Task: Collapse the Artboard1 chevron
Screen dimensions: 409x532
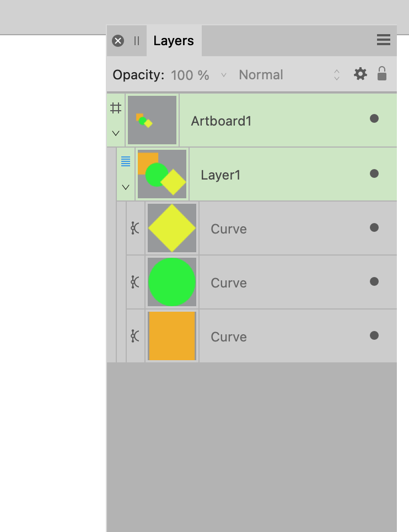Action: pyautogui.click(x=116, y=133)
